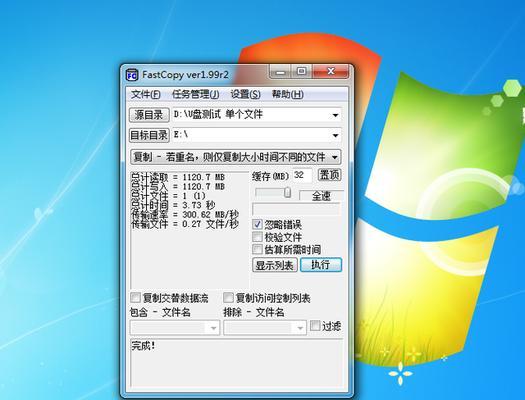Click the 传输速率 = 300.62 MB/秒 line
Screen dimensions: 525x400
(x=185, y=215)
